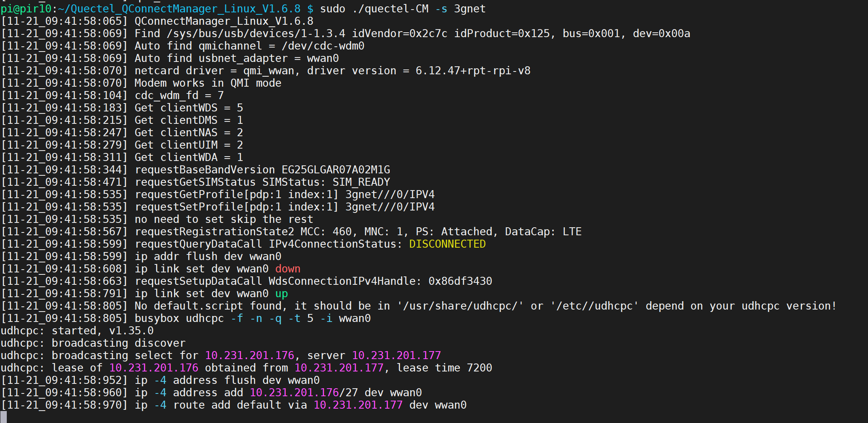Click the 0x86df3430 connection handle value

click(460, 281)
